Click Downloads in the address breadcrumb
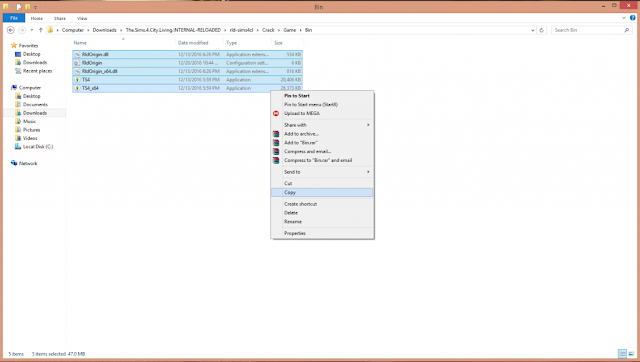Screen dimensions: 640x362 tap(104, 30)
